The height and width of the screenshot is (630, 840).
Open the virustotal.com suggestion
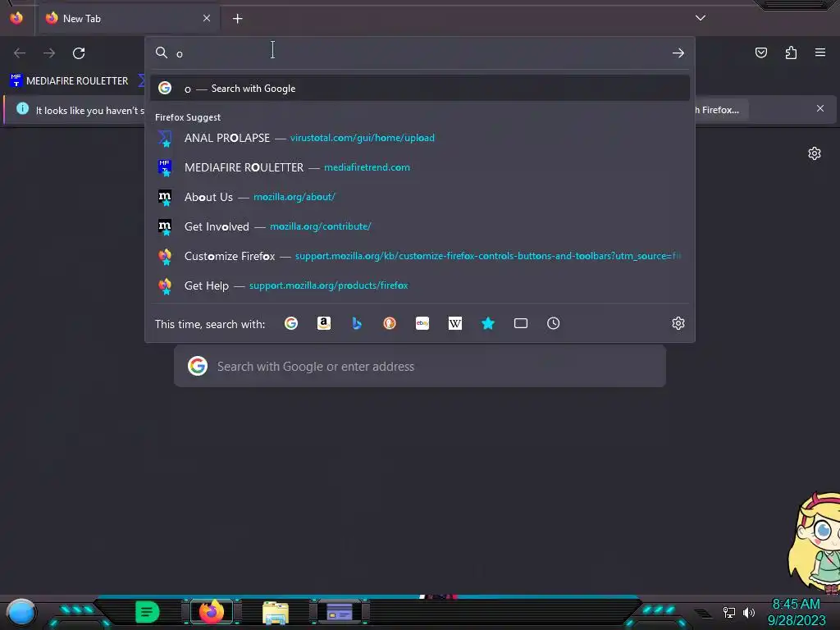click(419, 138)
